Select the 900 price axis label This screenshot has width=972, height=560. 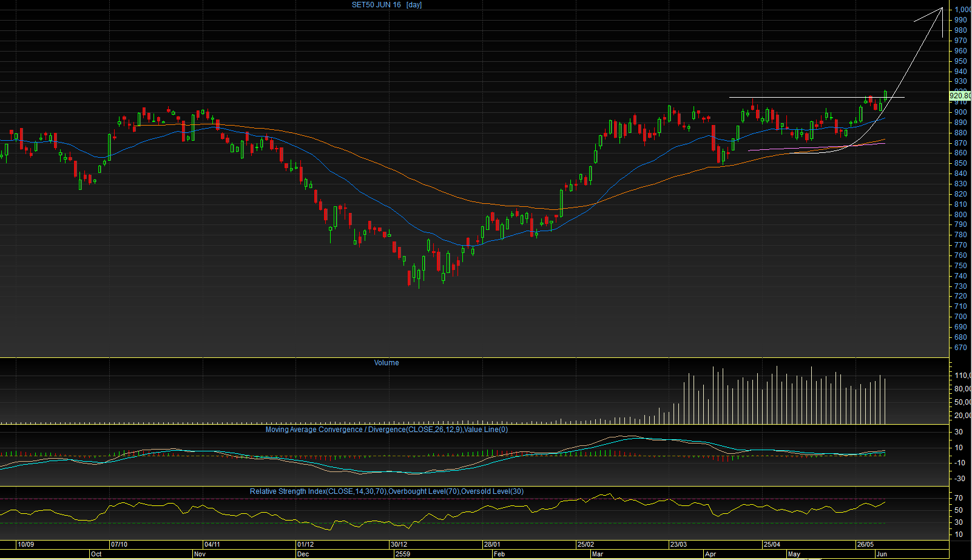point(960,112)
